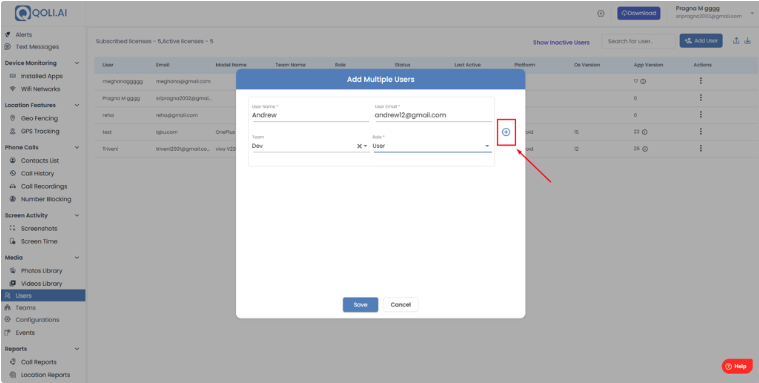Screen dimensions: 759x383
Task: Select Users in the sidebar
Action: 43,295
